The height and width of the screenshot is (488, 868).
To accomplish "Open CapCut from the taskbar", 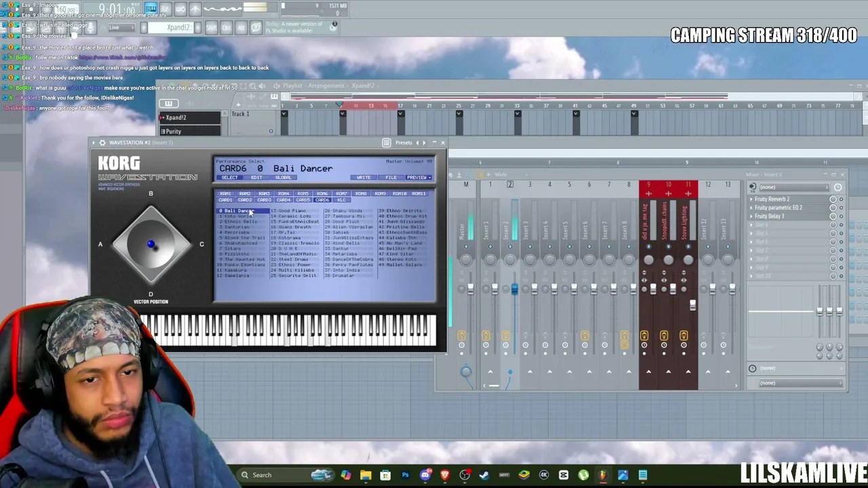I will 564,475.
